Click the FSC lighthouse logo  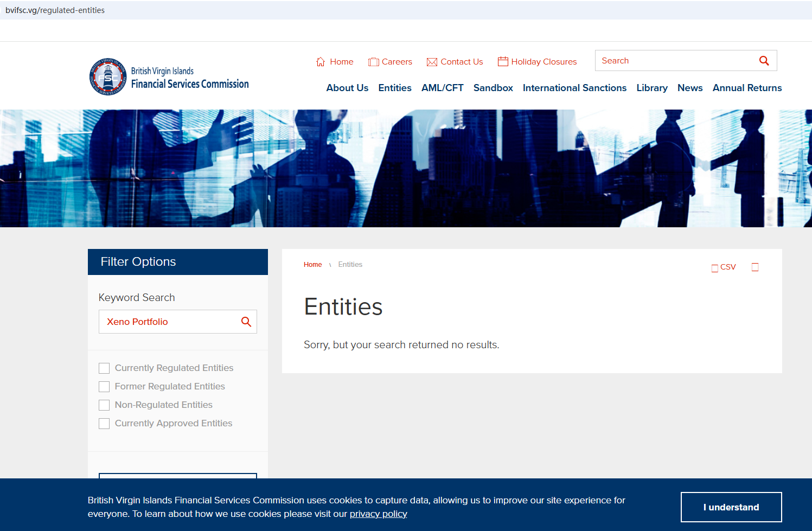[x=108, y=76]
